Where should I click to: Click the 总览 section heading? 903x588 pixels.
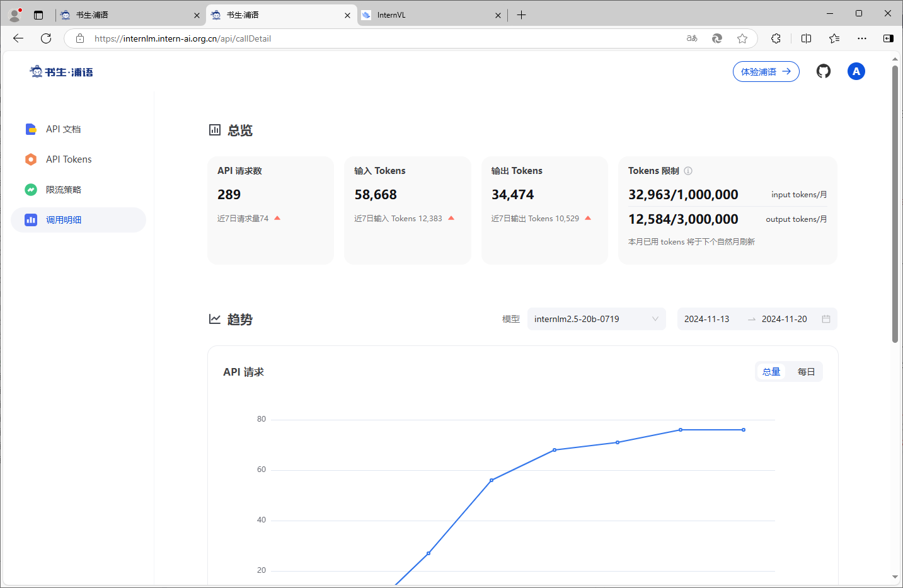(239, 130)
